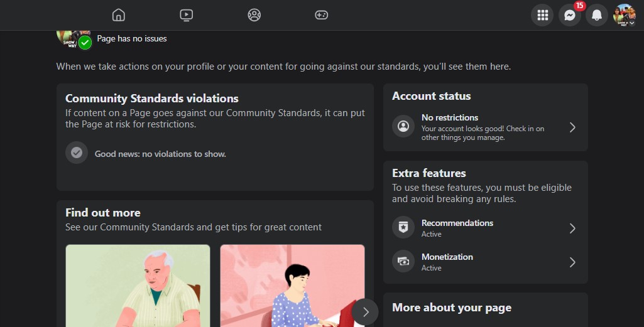
Task: Click 'Community Standards violations' heading
Action: pos(152,99)
